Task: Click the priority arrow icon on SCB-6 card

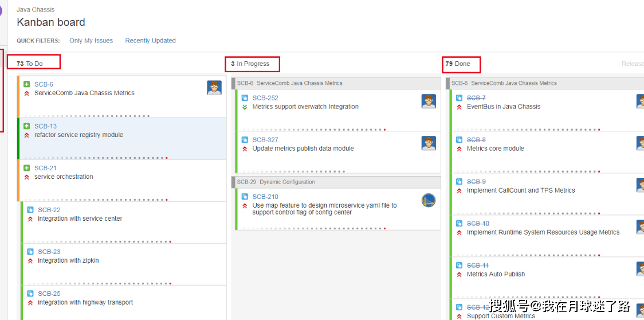Action: pos(27,93)
